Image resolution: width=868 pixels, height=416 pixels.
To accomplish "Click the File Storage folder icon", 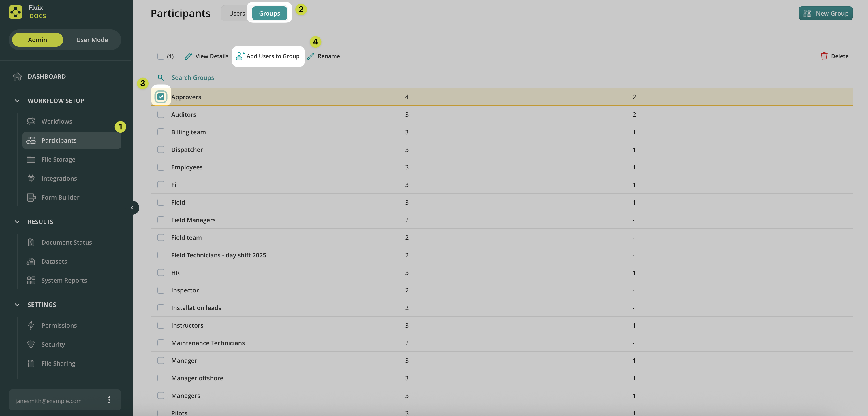I will pos(31,159).
